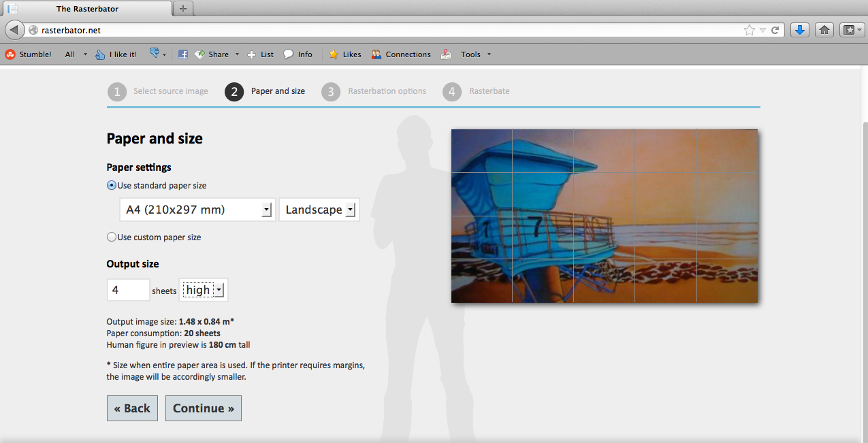Go to step 1 Select source image
The height and width of the screenshot is (443, 868).
tap(158, 91)
